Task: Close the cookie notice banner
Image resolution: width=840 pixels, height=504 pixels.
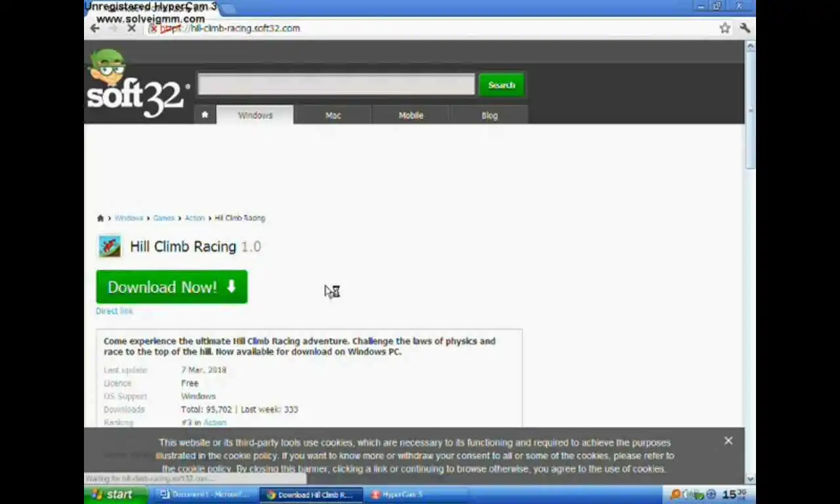Action: tap(728, 441)
